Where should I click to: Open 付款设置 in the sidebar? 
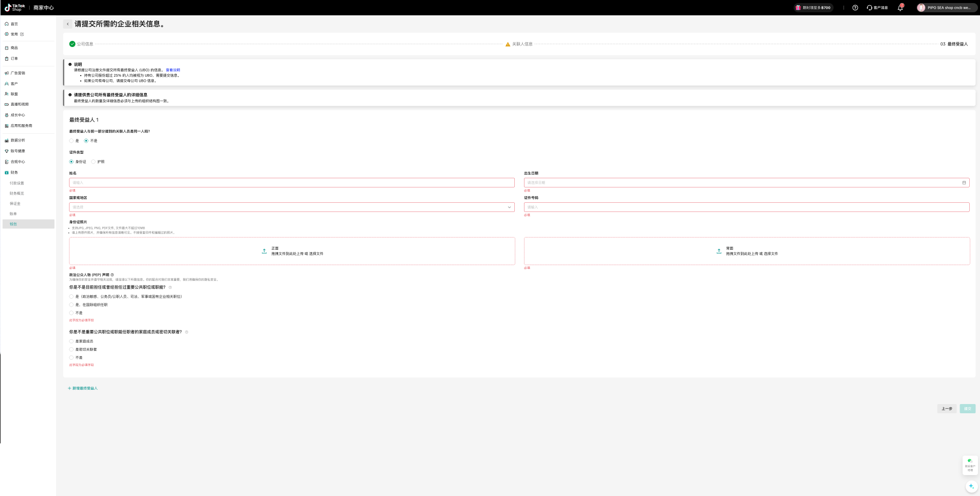point(17,183)
